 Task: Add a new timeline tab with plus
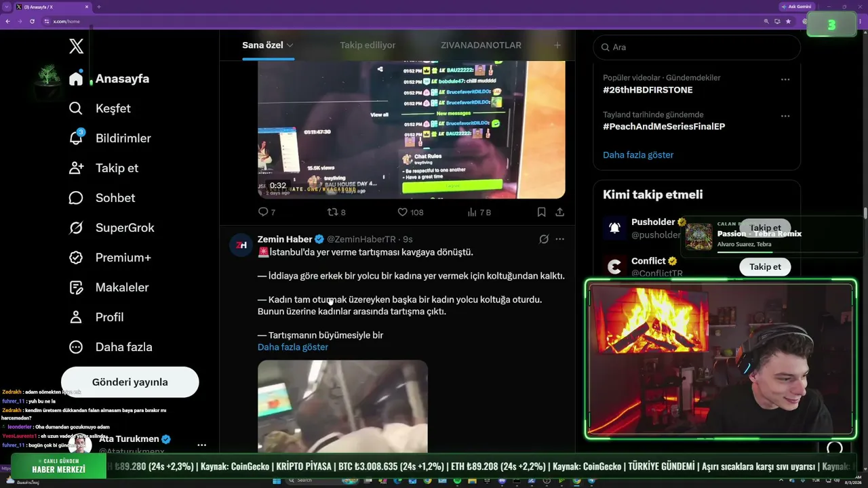557,45
